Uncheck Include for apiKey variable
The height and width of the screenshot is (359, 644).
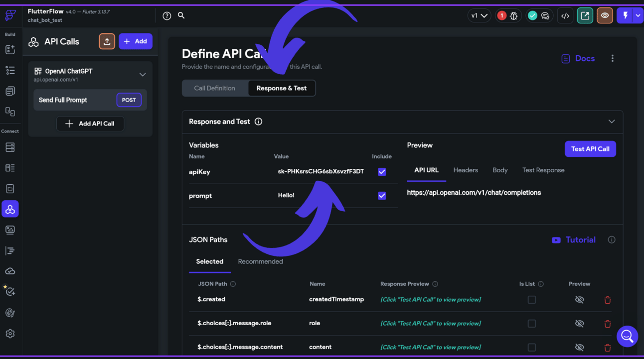click(382, 172)
